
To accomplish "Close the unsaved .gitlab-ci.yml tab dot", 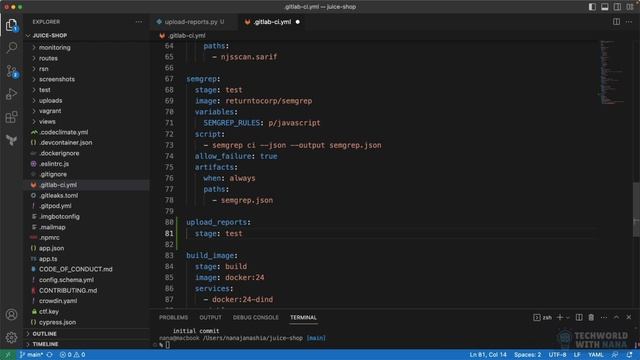I will coord(298,22).
